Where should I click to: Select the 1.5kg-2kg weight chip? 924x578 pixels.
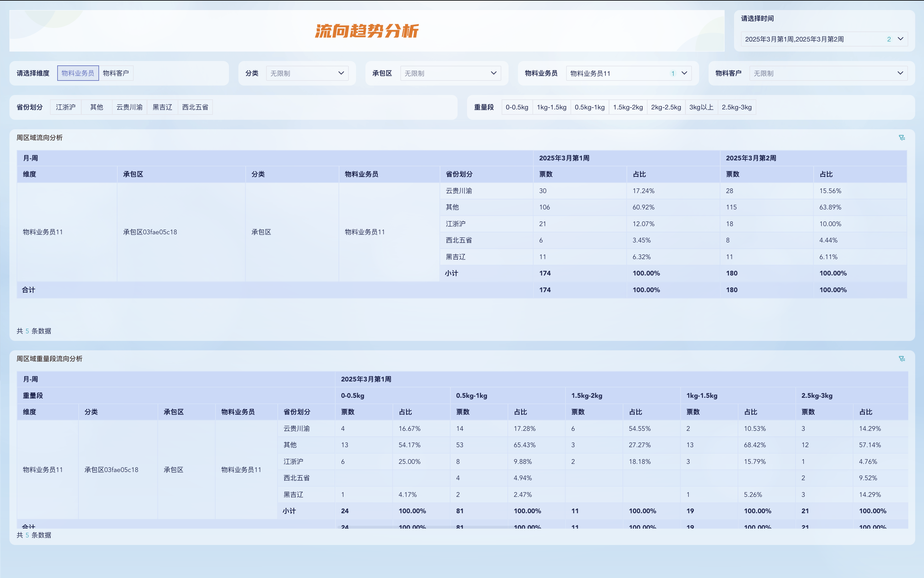point(628,107)
